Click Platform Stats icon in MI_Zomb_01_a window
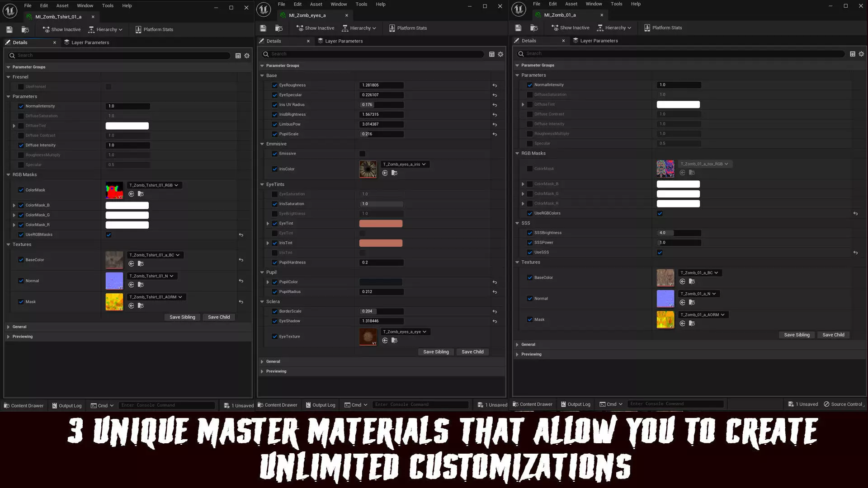This screenshot has width=868, height=488. [x=647, y=28]
